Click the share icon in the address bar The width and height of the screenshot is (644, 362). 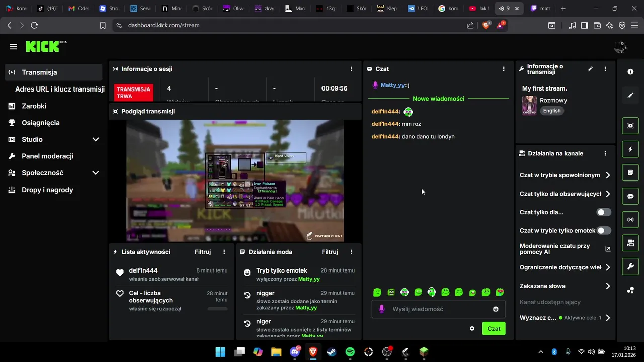(x=470, y=25)
